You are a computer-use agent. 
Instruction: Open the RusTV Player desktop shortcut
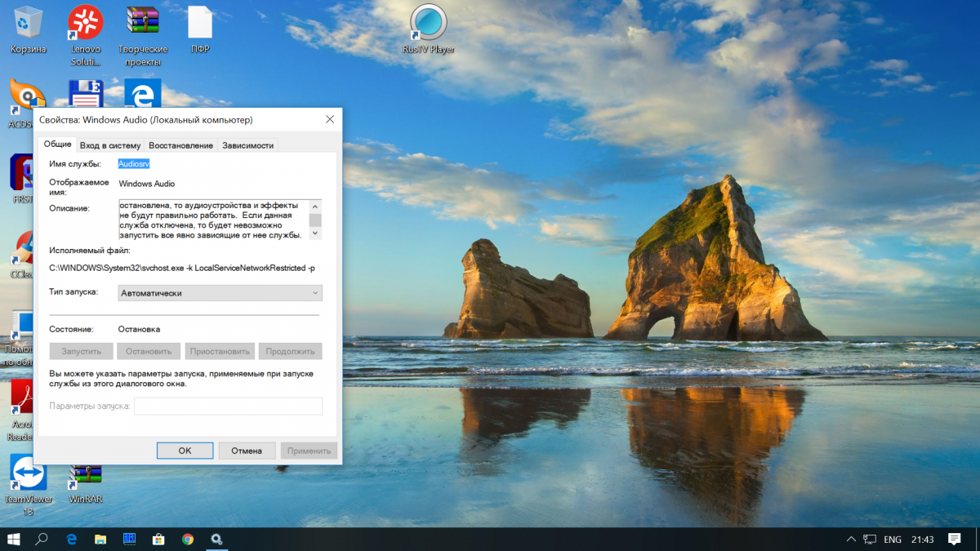coord(428,23)
